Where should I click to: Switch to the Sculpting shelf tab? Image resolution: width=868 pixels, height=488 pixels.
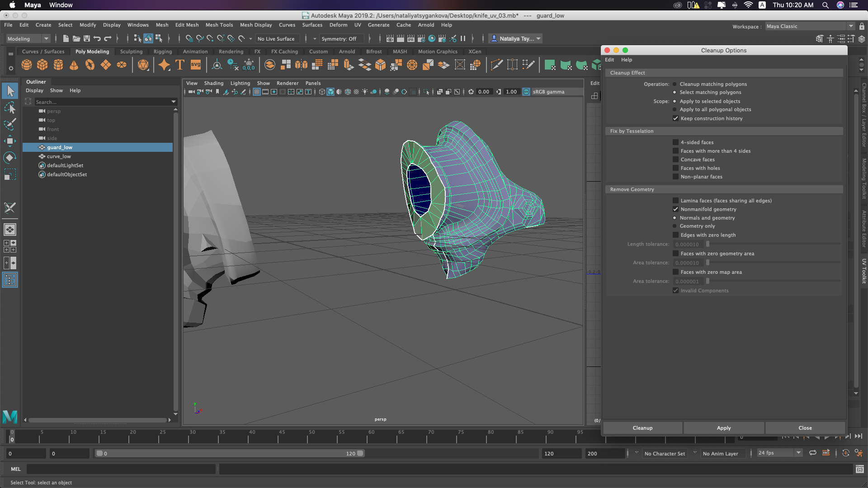(x=131, y=51)
